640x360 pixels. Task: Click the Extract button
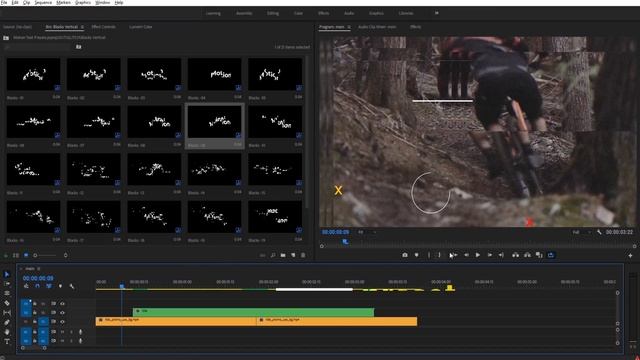(527, 255)
